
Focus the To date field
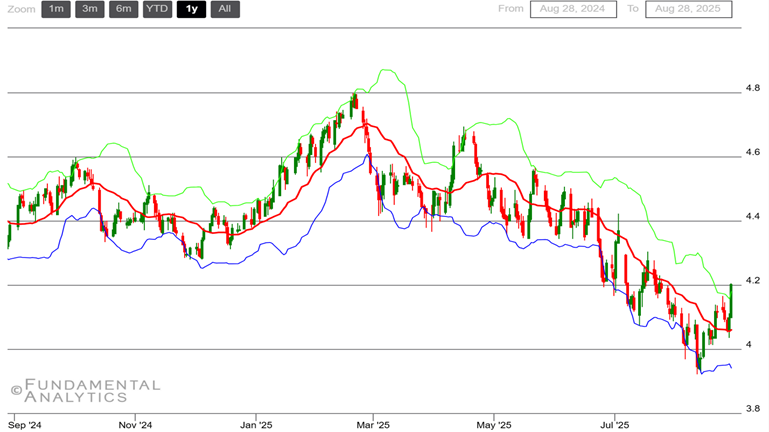689,10
